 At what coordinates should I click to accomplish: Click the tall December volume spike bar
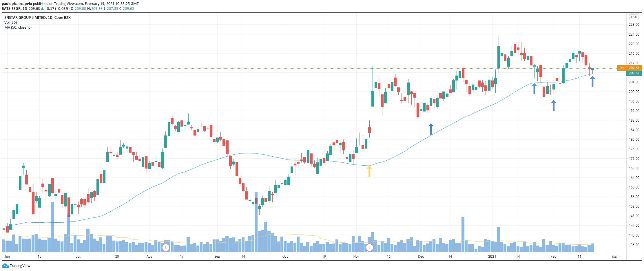463,235
